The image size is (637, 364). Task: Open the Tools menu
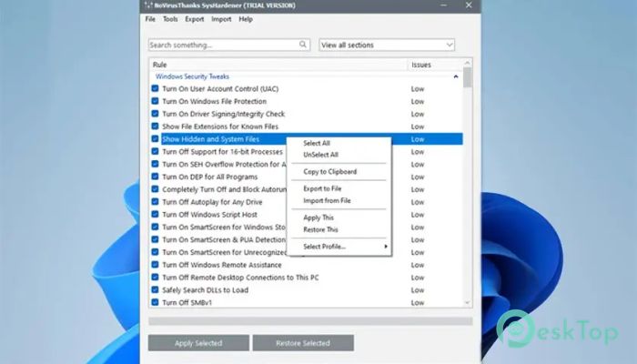(x=170, y=19)
